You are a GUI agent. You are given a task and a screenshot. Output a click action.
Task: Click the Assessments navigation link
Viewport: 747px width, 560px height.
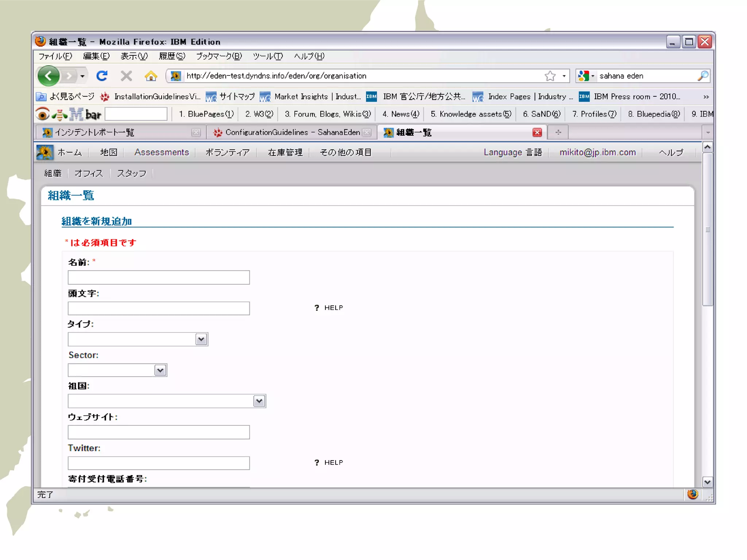162,152
